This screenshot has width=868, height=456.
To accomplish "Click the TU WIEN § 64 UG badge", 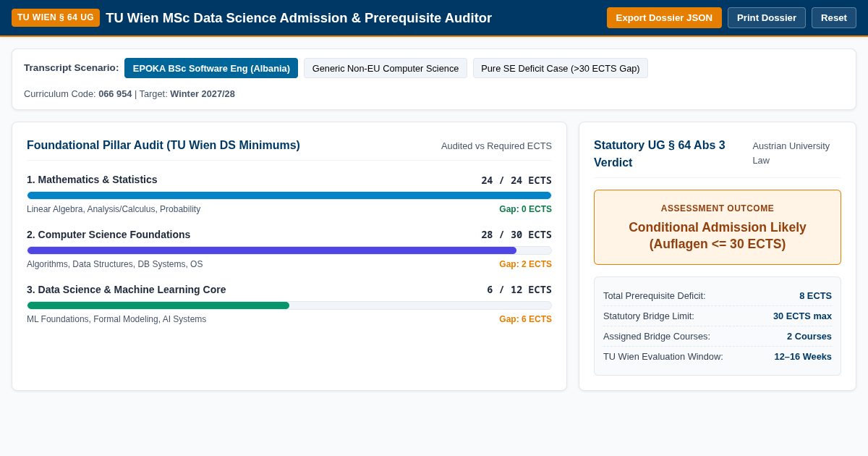I will click(56, 17).
